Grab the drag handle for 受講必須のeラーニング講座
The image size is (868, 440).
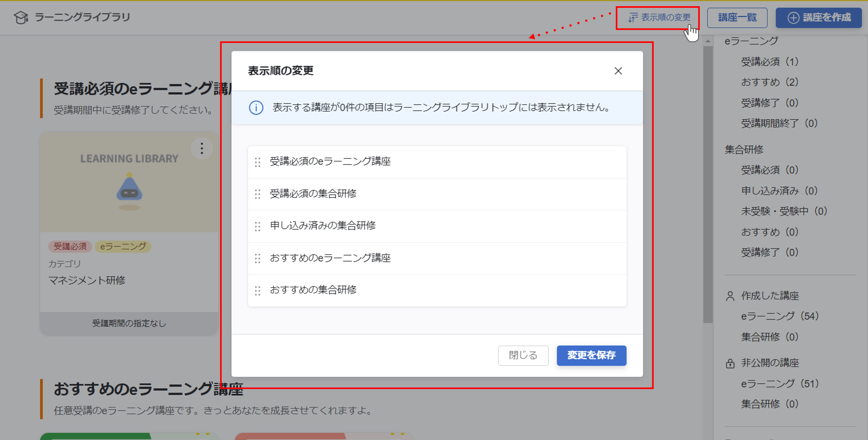(257, 162)
